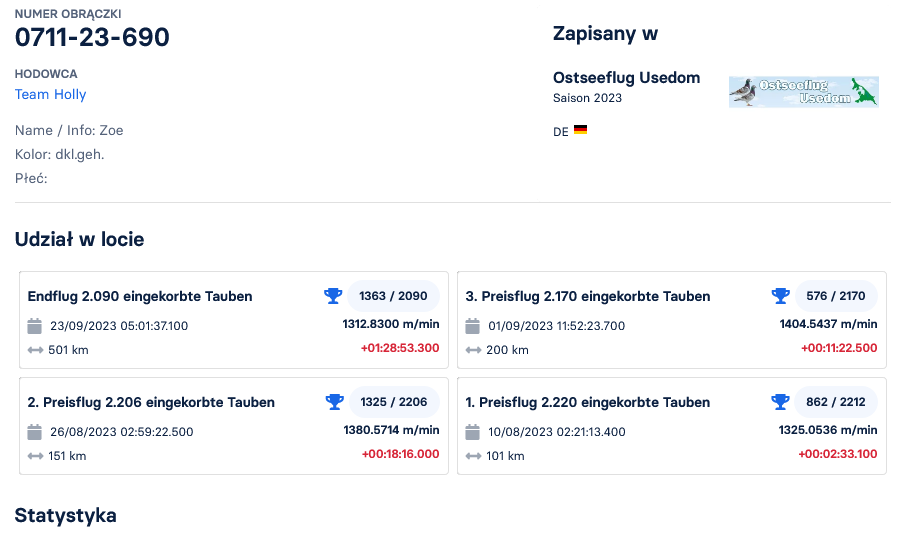Click the Ostseeflug Usedom banner image

pos(803,92)
